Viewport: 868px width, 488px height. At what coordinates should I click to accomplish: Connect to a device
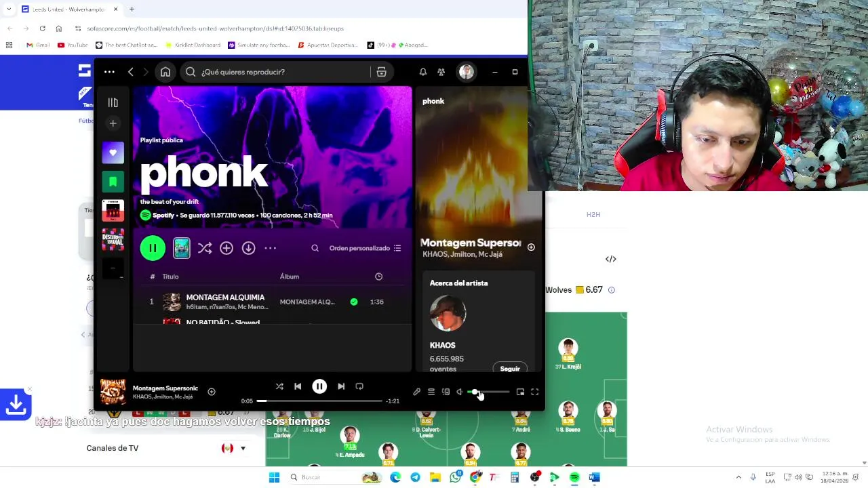point(446,392)
